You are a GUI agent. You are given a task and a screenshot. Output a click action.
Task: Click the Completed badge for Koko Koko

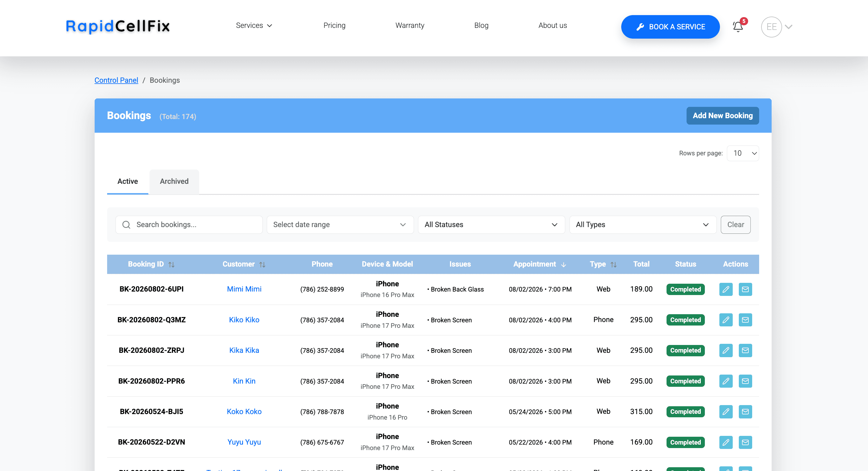685,412
